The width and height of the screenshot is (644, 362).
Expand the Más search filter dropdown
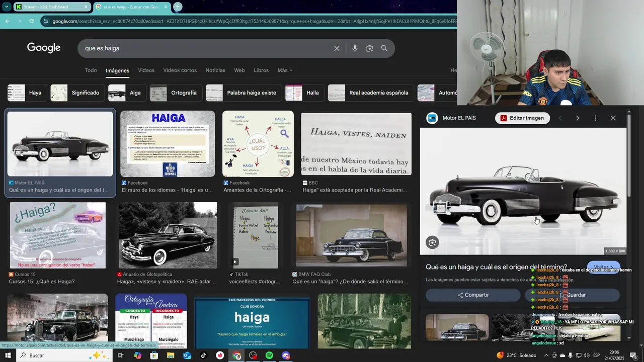285,70
